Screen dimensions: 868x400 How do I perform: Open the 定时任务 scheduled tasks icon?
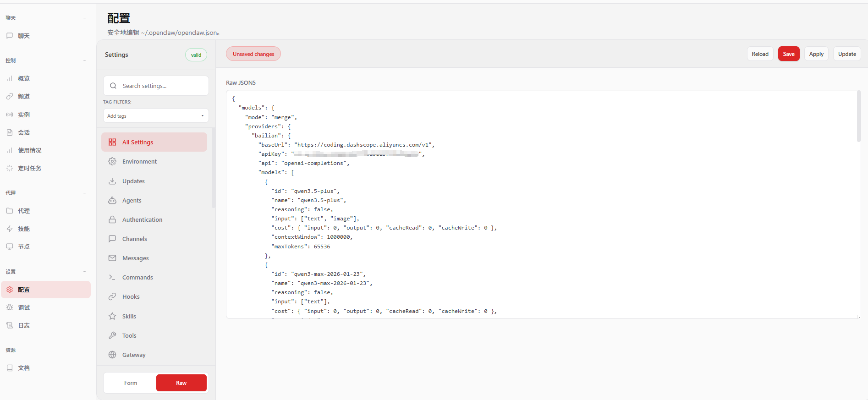point(10,168)
